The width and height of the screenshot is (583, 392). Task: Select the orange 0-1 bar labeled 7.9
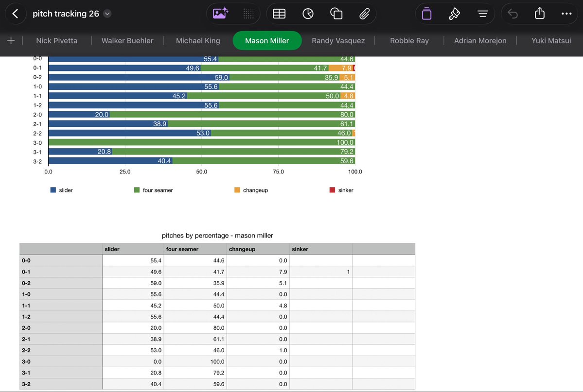(x=341, y=68)
